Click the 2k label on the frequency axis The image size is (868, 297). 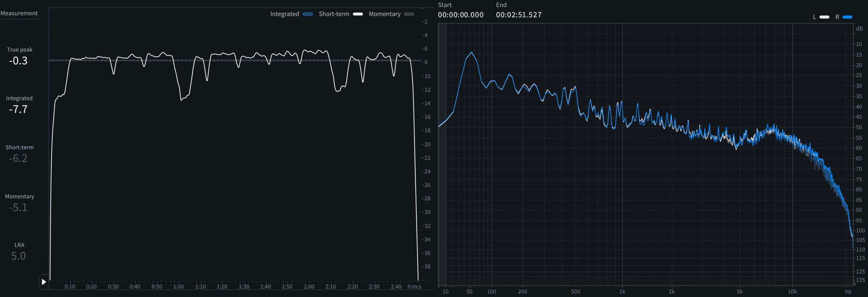672,292
